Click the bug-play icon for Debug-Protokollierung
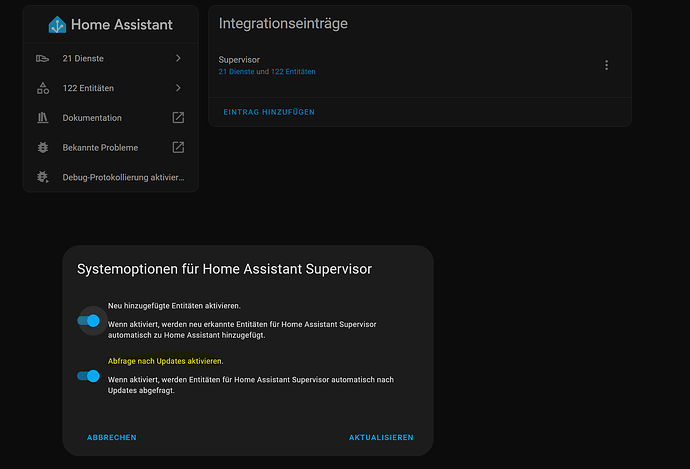The height and width of the screenshot is (469, 690). tap(43, 177)
